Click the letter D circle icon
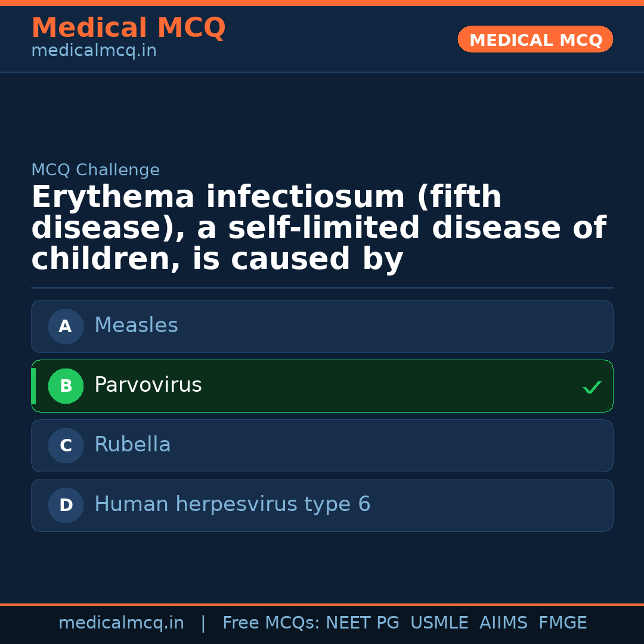Viewport: 644px width, 644px height. (66, 505)
